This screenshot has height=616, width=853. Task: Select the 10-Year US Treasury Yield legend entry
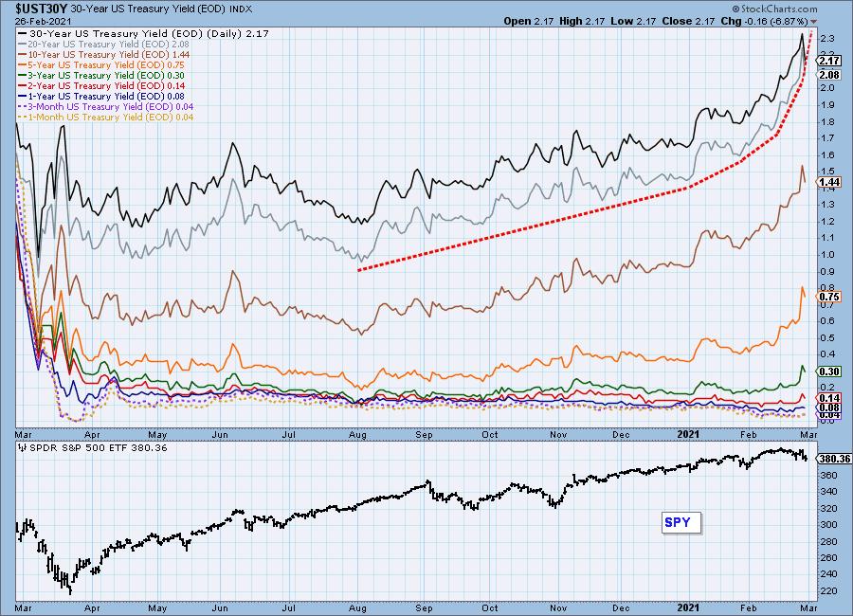104,54
